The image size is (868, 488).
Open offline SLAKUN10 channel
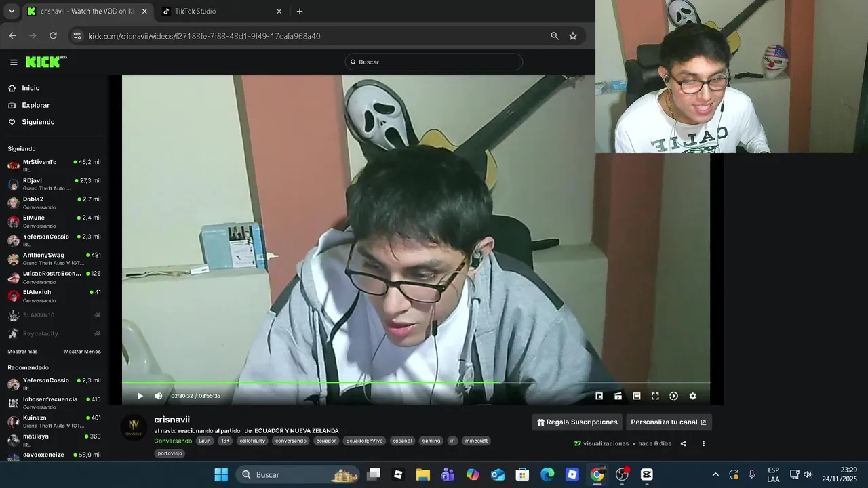[54, 315]
